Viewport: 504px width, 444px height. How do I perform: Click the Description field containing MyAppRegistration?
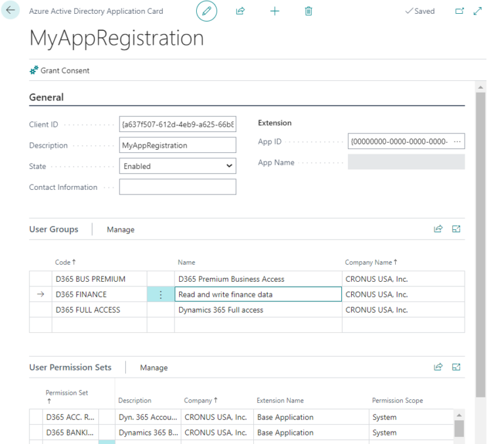pyautogui.click(x=177, y=145)
